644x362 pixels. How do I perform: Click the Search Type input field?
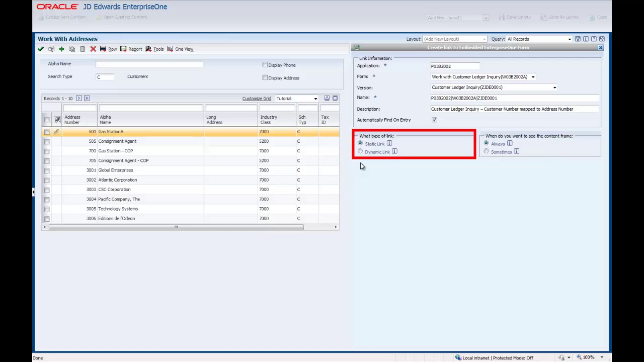(x=105, y=77)
